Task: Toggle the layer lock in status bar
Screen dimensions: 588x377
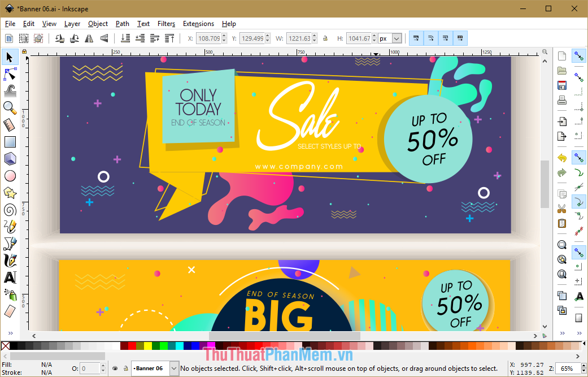Action: tap(125, 369)
